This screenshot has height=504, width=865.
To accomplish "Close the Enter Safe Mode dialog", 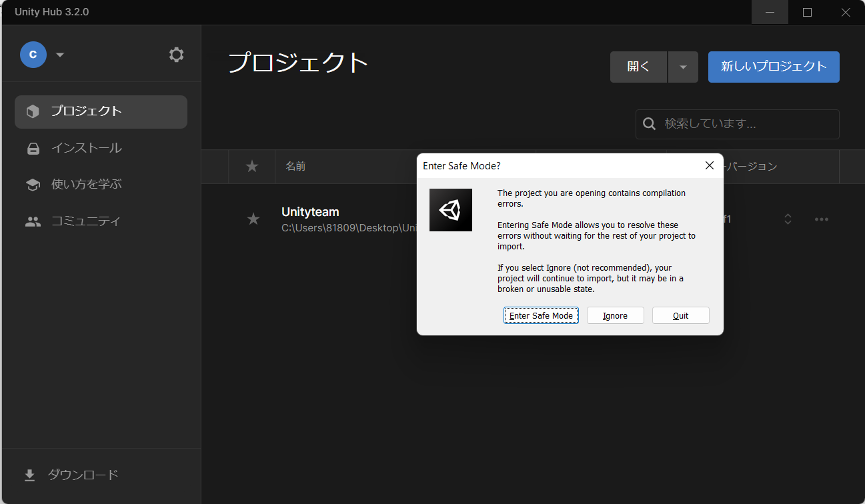I will click(710, 165).
